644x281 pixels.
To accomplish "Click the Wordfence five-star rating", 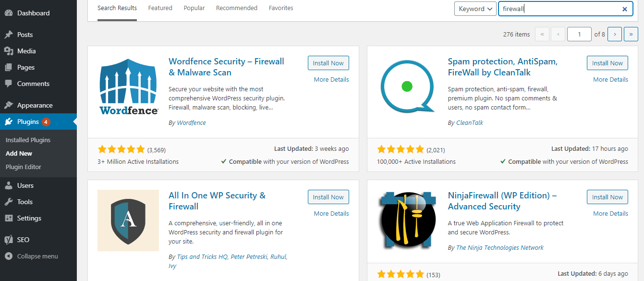I will (121, 149).
